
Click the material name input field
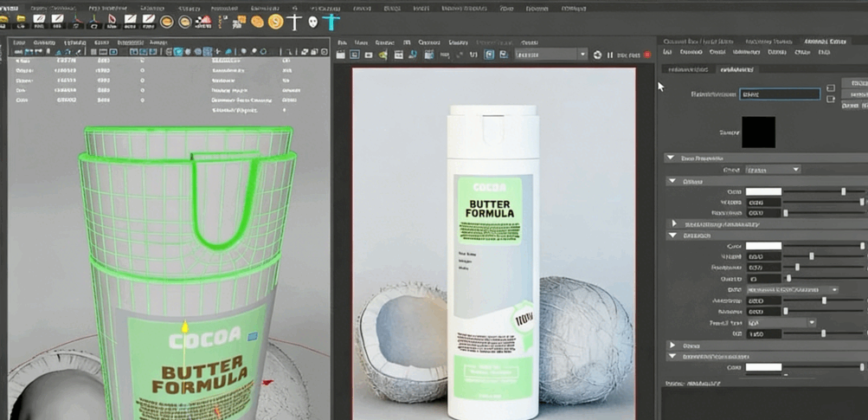[780, 94]
